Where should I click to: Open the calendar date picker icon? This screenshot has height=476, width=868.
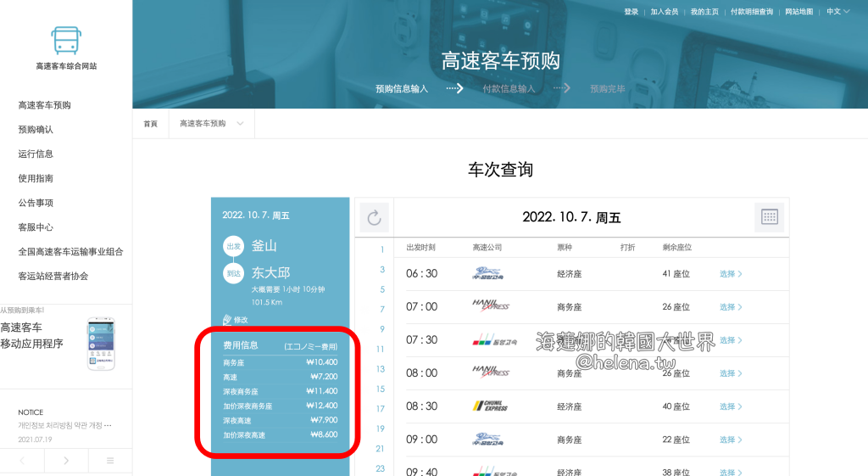(x=769, y=217)
